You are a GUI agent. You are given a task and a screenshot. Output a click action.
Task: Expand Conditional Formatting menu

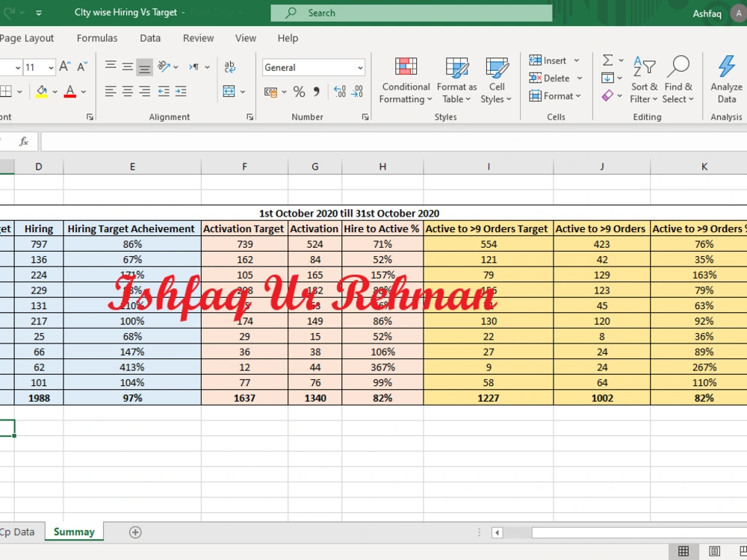(x=406, y=80)
